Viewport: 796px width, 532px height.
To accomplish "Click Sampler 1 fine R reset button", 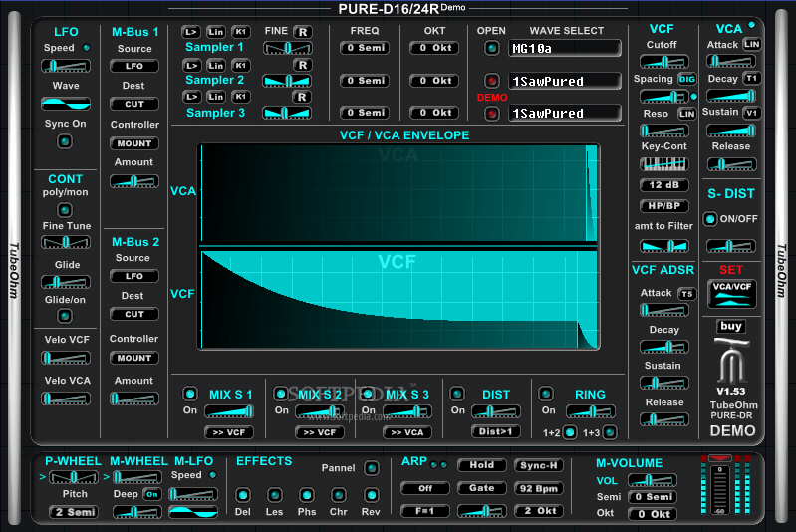I will 303,32.
